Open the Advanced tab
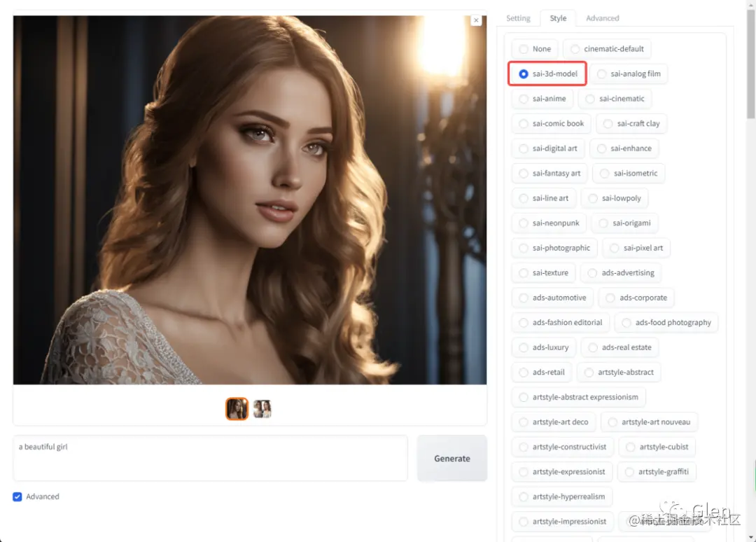The width and height of the screenshot is (756, 542). click(x=602, y=18)
